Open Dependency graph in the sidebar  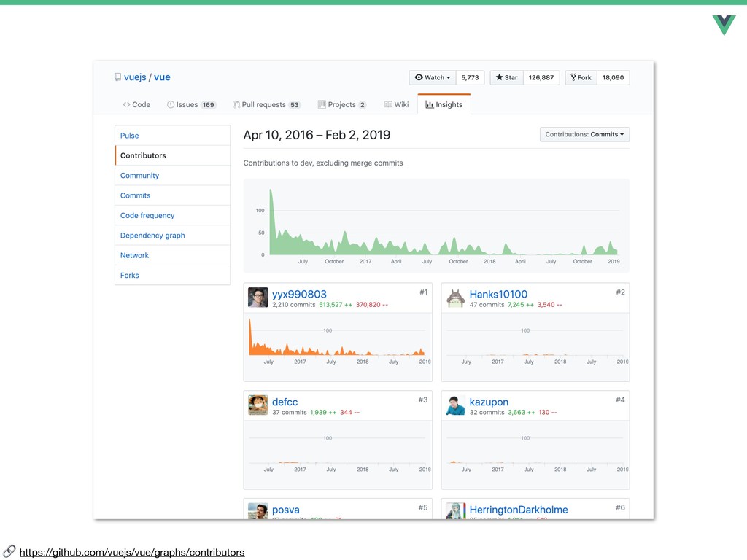pos(172,236)
